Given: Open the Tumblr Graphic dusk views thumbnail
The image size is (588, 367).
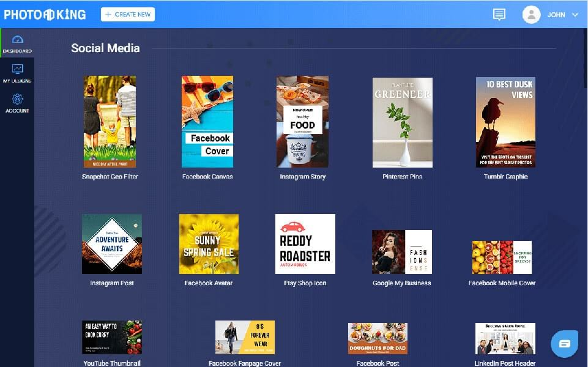Looking at the screenshot, I should 505,122.
